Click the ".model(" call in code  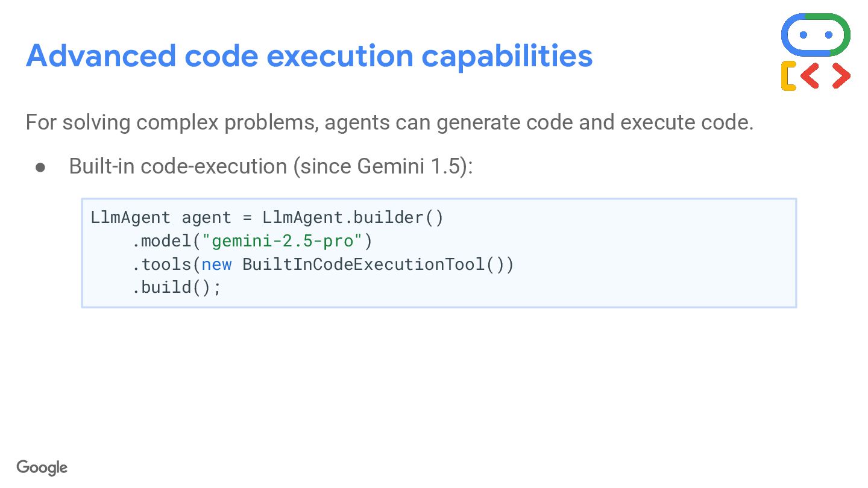coord(166,241)
